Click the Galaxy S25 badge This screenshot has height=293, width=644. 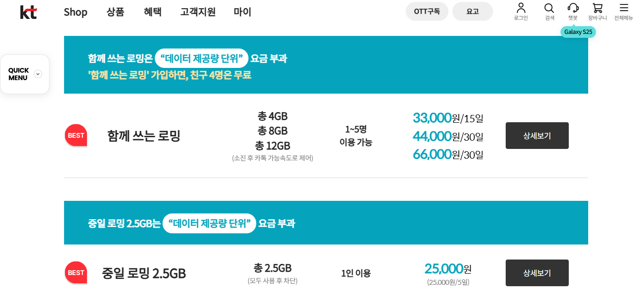(578, 32)
